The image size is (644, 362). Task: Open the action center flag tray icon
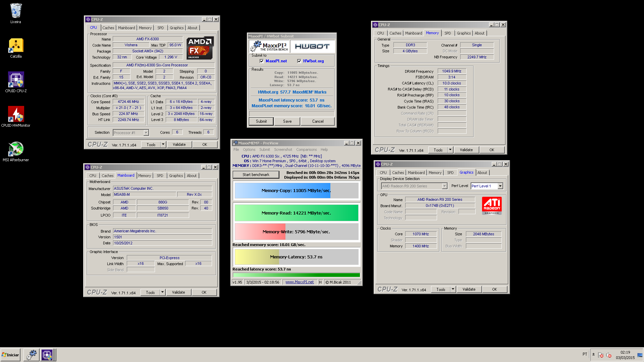601,355
